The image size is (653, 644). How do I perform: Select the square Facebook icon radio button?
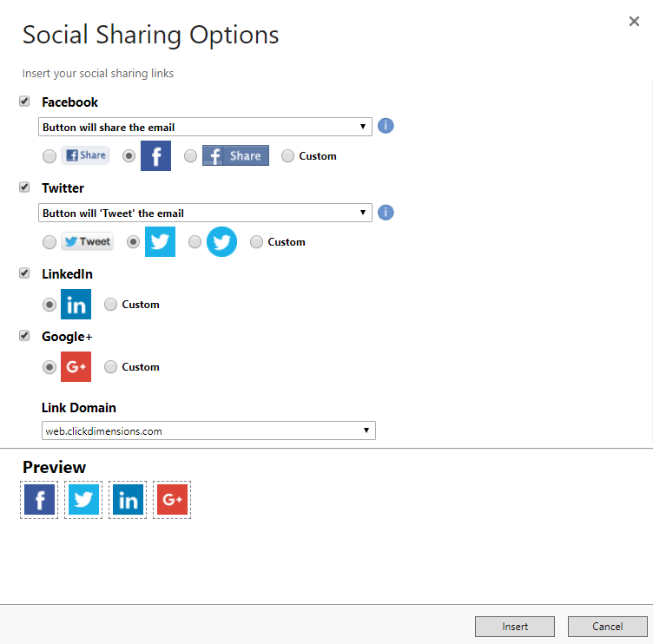(x=129, y=156)
